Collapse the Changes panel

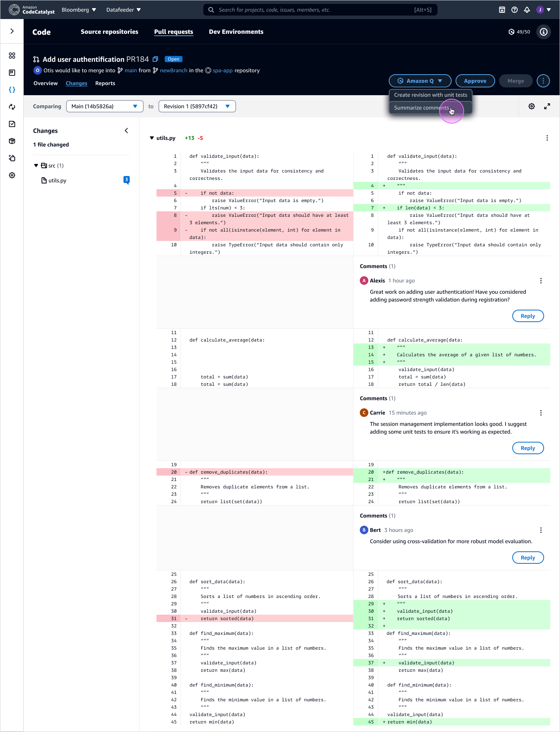point(126,131)
